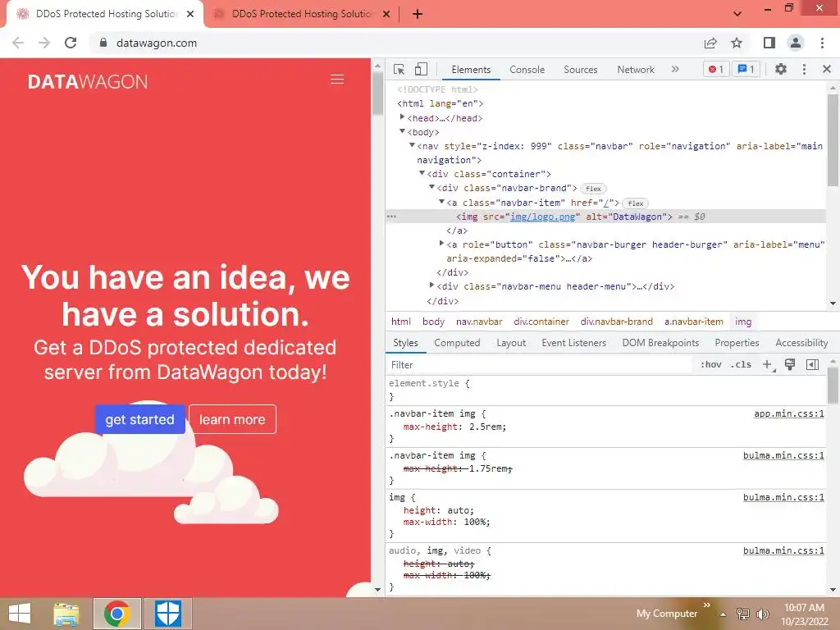Select div.navbar-brand breadcrumb
The height and width of the screenshot is (630, 840).
[x=617, y=322]
